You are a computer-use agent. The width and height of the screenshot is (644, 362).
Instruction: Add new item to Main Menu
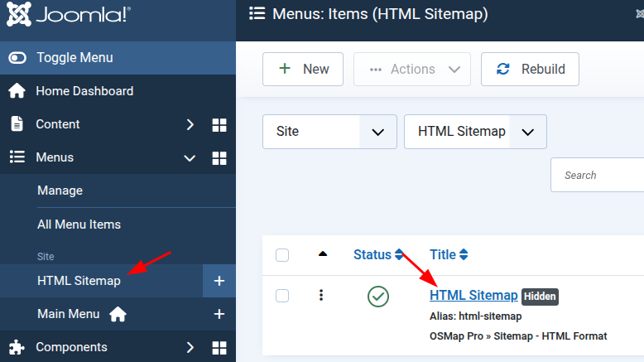[x=219, y=314]
